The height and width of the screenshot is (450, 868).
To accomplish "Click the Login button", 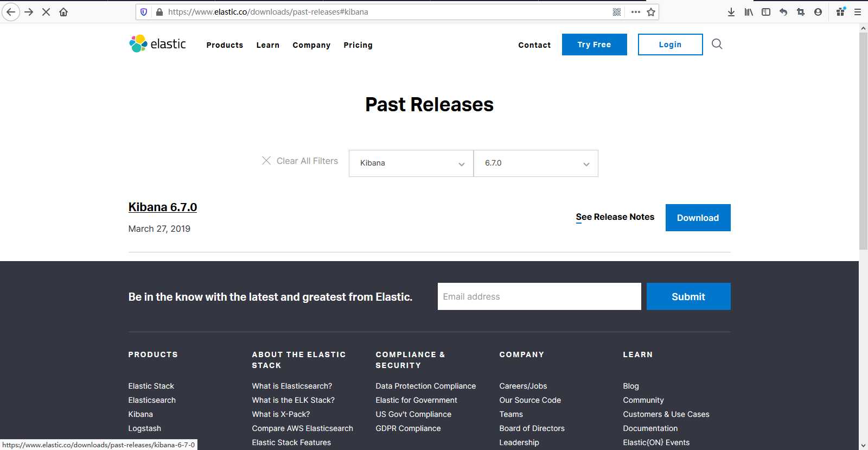I will coord(671,45).
